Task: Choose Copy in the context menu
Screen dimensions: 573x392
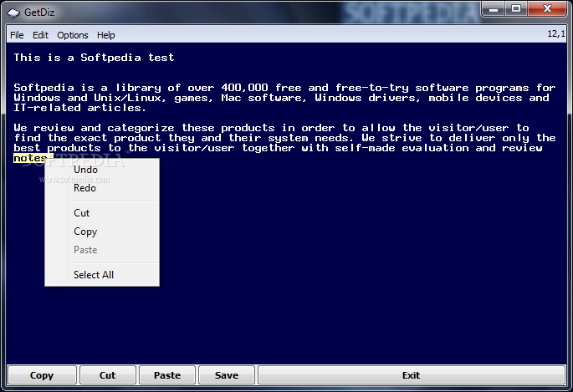Action: [x=102, y=232]
